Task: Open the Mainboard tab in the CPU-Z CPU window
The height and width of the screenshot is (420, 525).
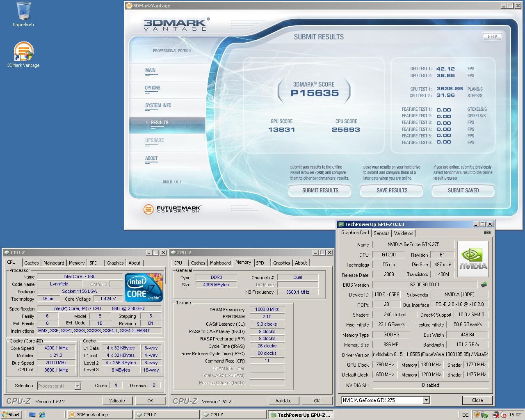Action: 54,263
